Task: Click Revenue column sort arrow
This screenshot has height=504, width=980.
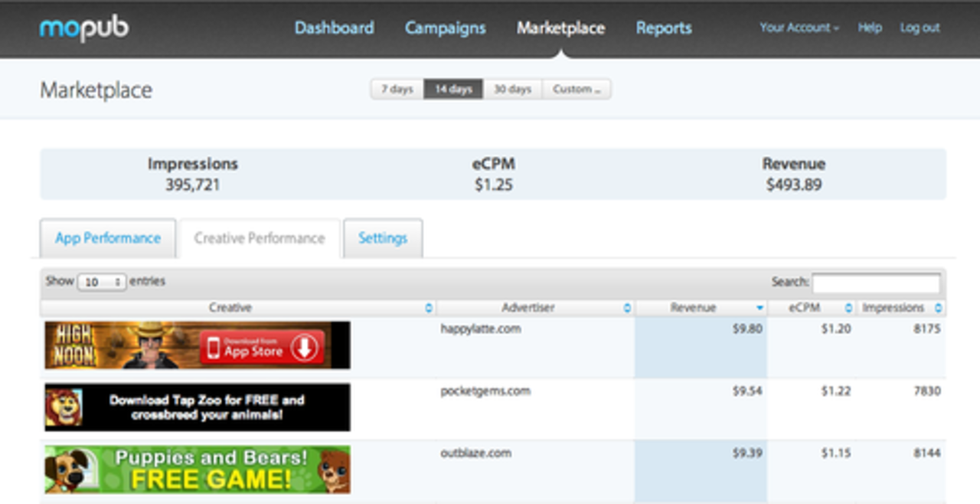Action: (x=759, y=308)
